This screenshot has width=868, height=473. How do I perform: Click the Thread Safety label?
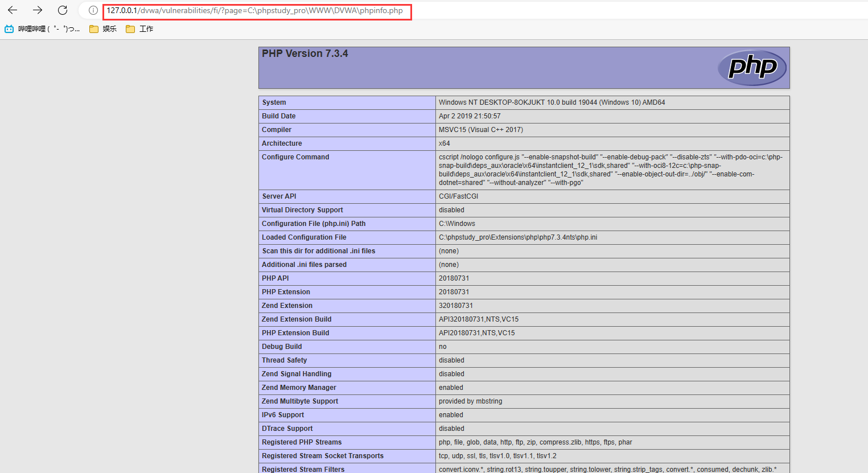285,360
